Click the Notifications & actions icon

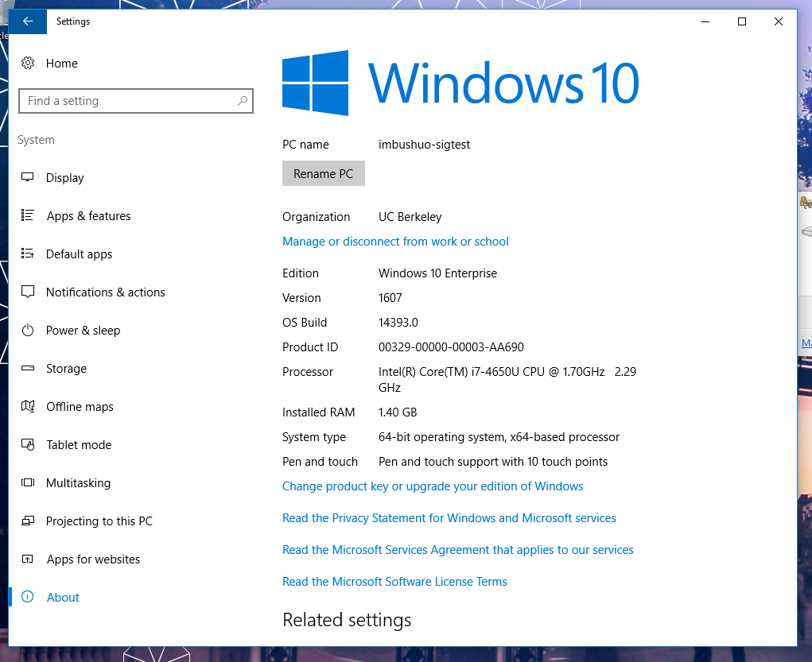pos(27,292)
